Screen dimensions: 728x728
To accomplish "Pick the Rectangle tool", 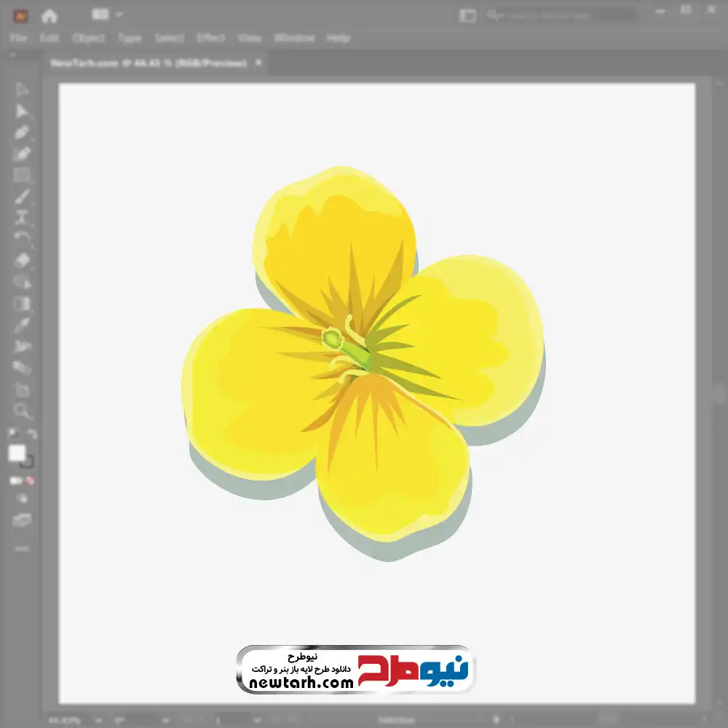I will tap(22, 175).
